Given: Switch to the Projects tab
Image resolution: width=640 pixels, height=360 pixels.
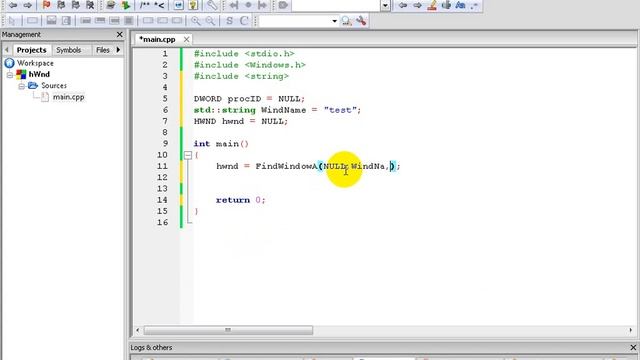Looking at the screenshot, I should coord(31,50).
